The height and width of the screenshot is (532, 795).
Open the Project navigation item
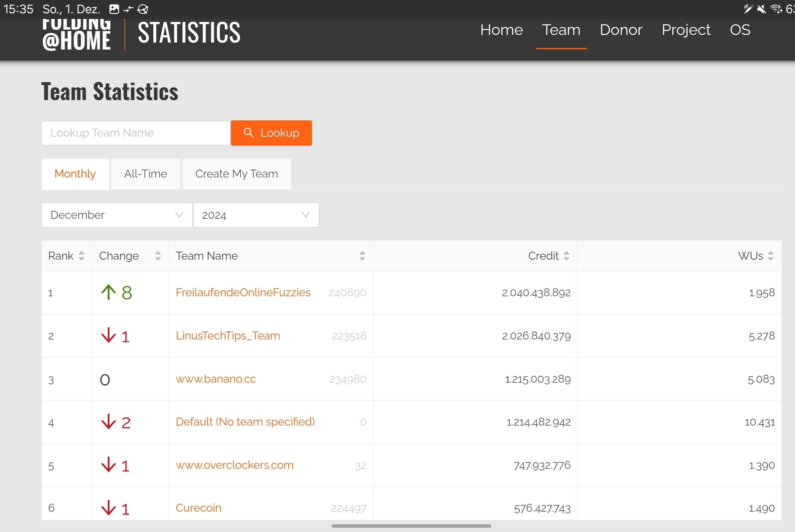pyautogui.click(x=686, y=30)
